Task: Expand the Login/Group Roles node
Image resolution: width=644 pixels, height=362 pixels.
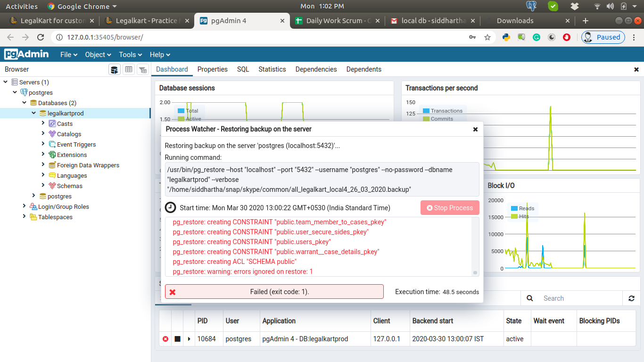Action: 24,206
